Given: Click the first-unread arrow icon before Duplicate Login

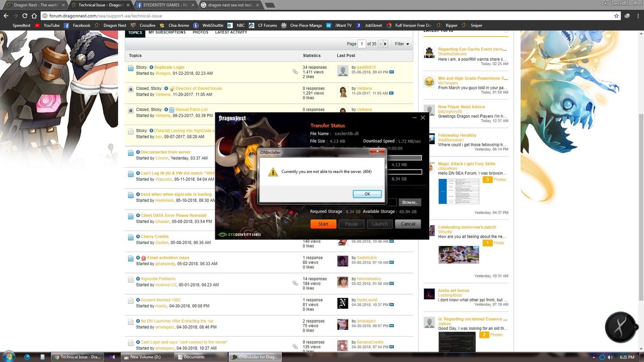Looking at the screenshot, I should pos(151,67).
